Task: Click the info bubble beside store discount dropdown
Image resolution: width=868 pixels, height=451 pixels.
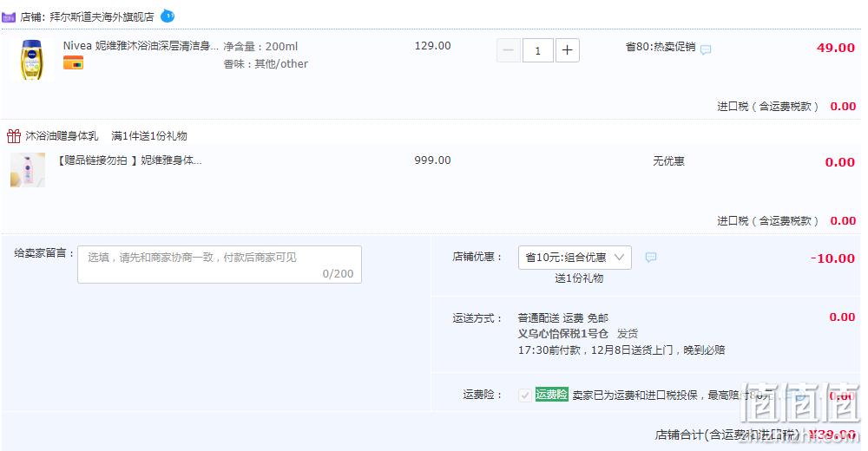Action: (651, 258)
